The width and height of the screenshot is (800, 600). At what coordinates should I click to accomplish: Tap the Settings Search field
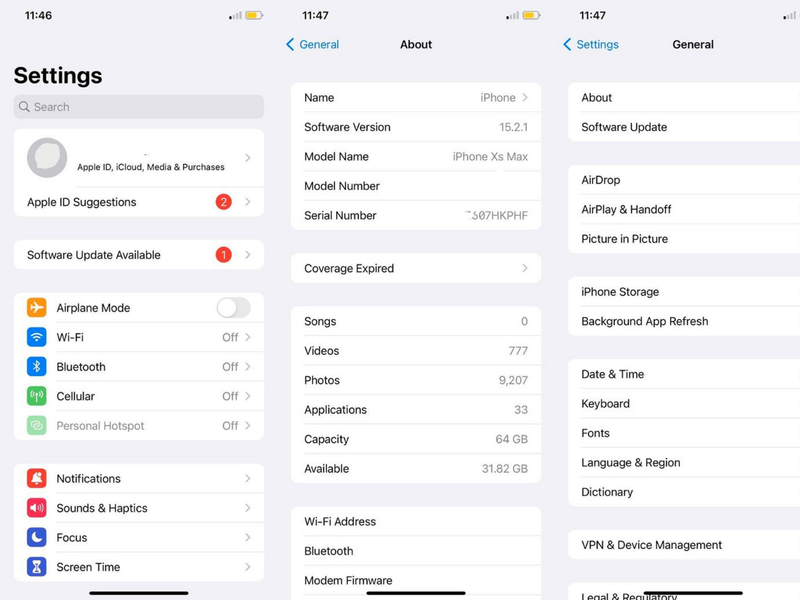click(x=139, y=107)
